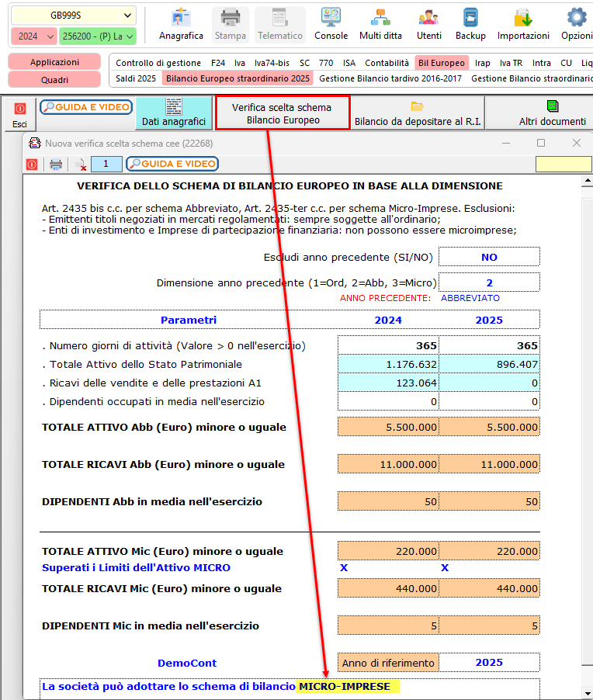Screen dimensions: 593x700
Task: Open Saldi 2025 submenu
Action: click(136, 78)
